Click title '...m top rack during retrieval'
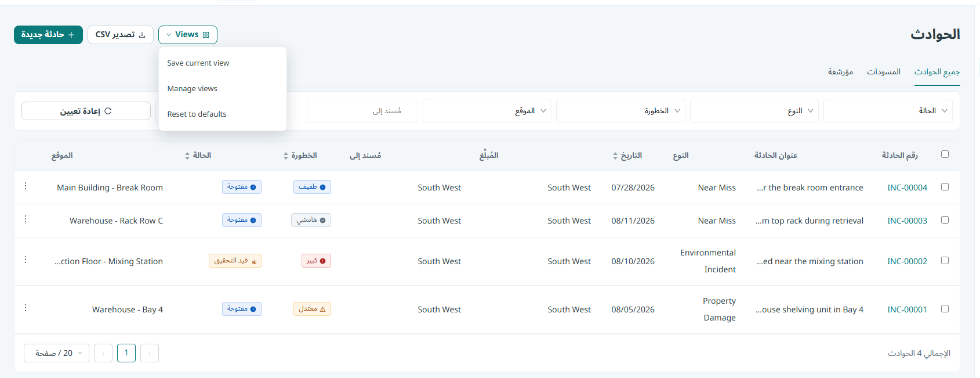The height and width of the screenshot is (378, 980). (810, 221)
